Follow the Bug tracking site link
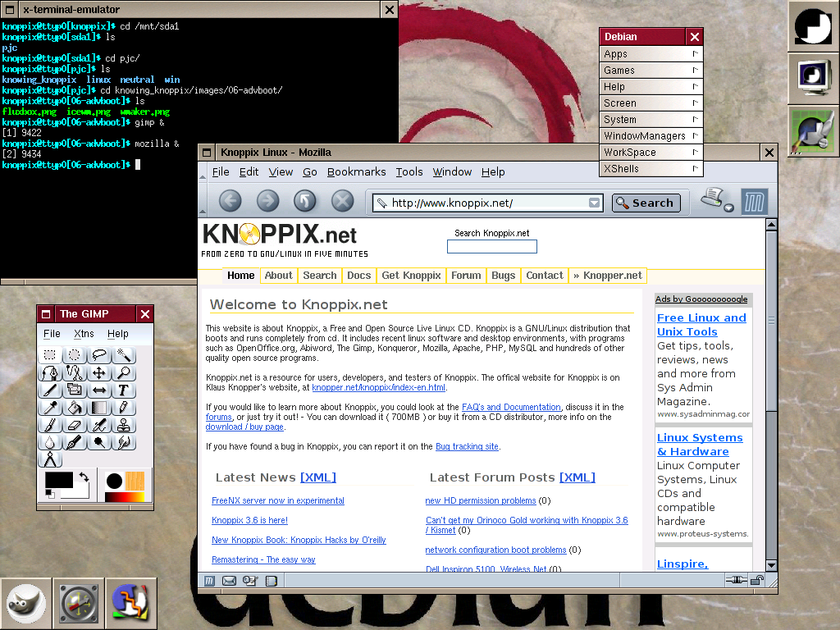The image size is (840, 630). coord(467,446)
